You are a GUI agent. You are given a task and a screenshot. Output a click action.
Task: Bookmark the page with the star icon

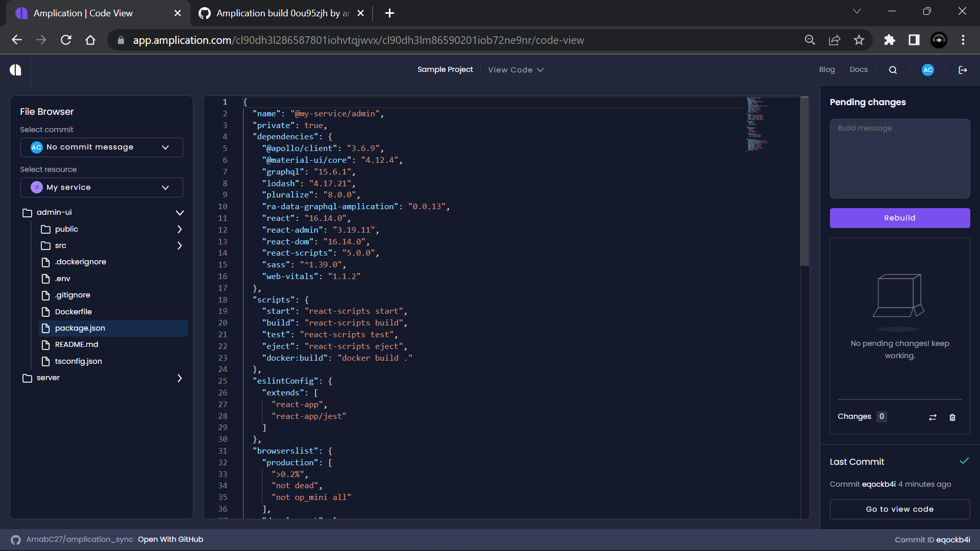859,40
